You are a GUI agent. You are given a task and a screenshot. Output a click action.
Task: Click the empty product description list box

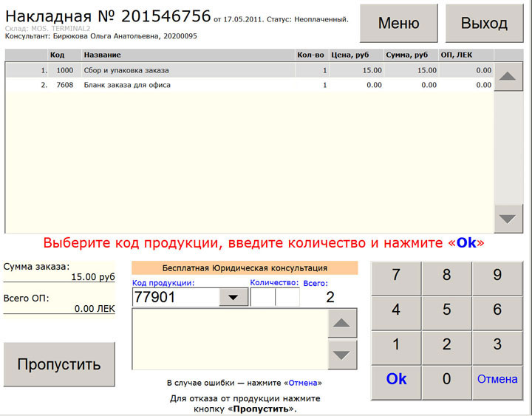coord(230,339)
